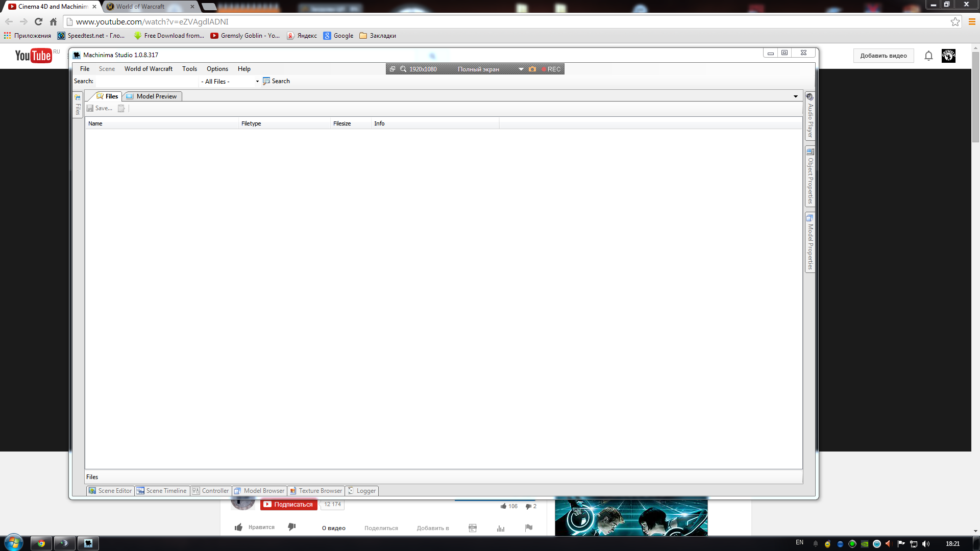Switch to Model Browser bottom tab
Screen dimensions: 980x551
[x=259, y=491]
